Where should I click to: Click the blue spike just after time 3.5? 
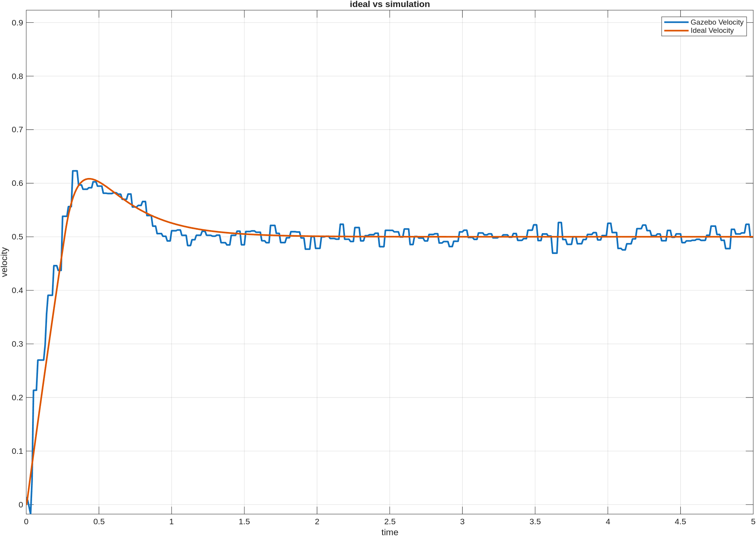tap(560, 223)
